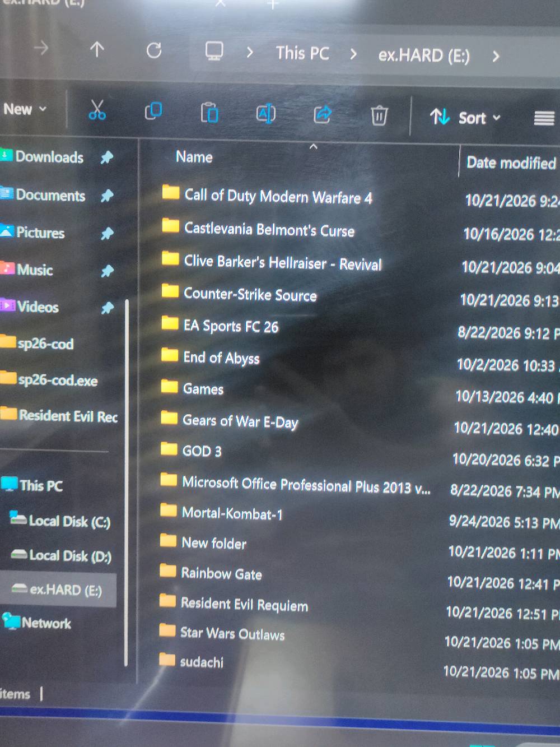Click the pin icon next to Music

tap(107, 271)
